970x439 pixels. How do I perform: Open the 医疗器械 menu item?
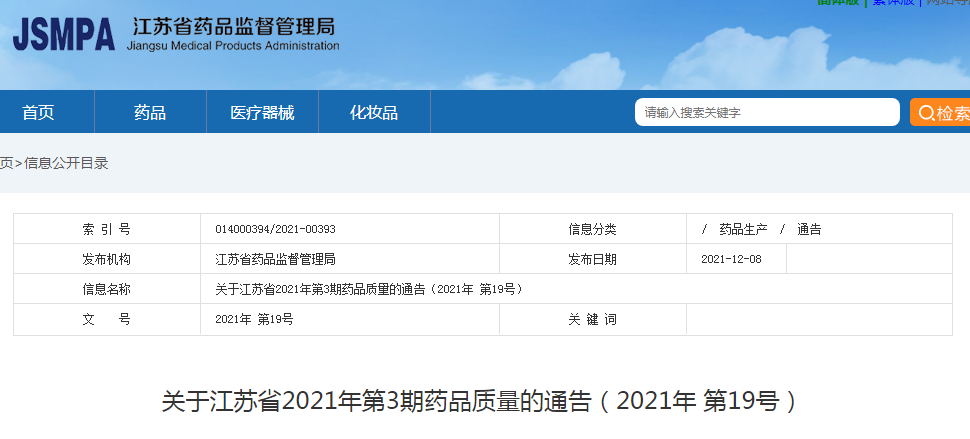(262, 113)
